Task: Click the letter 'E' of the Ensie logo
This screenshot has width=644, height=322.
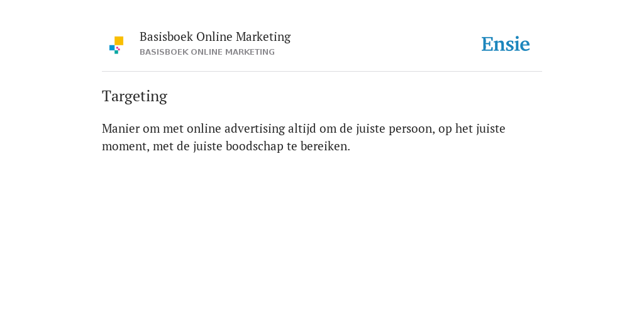Action: (487, 44)
